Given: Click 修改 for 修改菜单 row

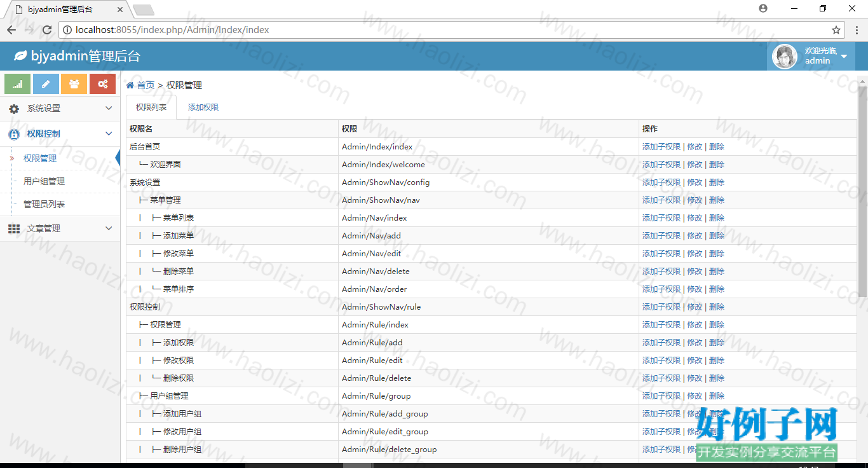Looking at the screenshot, I should coord(695,254).
